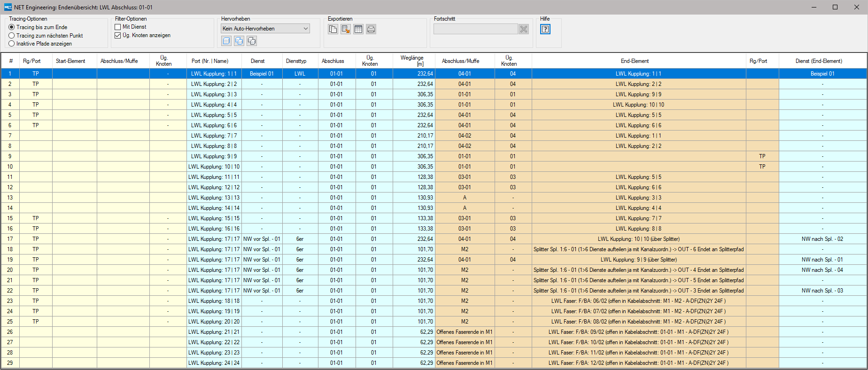Click 'NW nach Spl. - 02' service cell
The image size is (868, 370).
click(822, 239)
